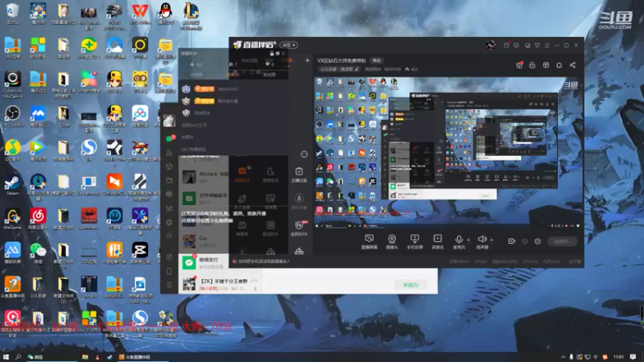The width and height of the screenshot is (644, 362).
Task: Open taskbar search magnifier
Action: pos(18,357)
